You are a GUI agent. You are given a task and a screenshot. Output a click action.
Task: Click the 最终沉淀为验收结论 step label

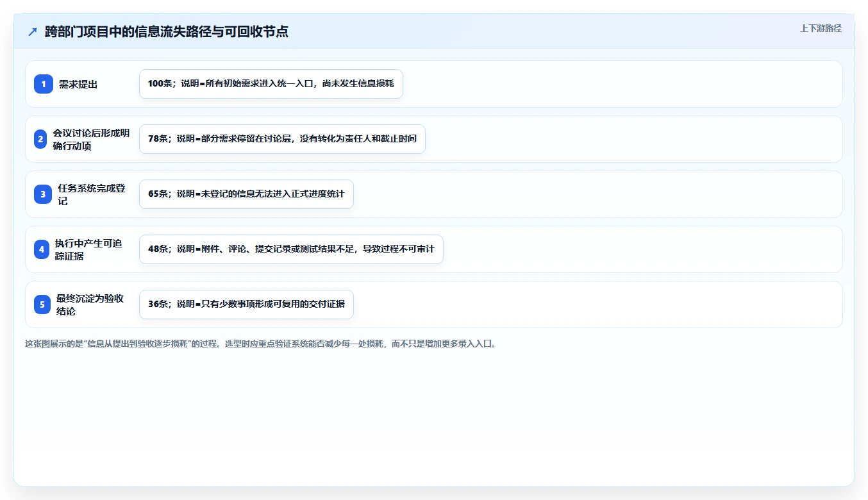[x=90, y=304]
